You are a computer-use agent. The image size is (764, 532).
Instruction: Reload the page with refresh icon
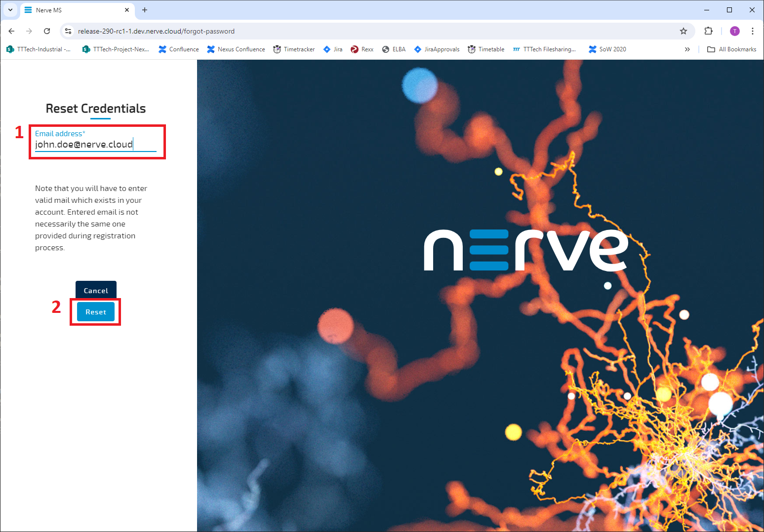coord(47,31)
